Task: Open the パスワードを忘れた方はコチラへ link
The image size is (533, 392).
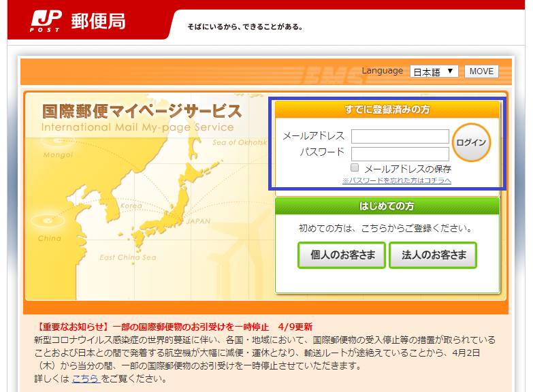Action: [397, 180]
